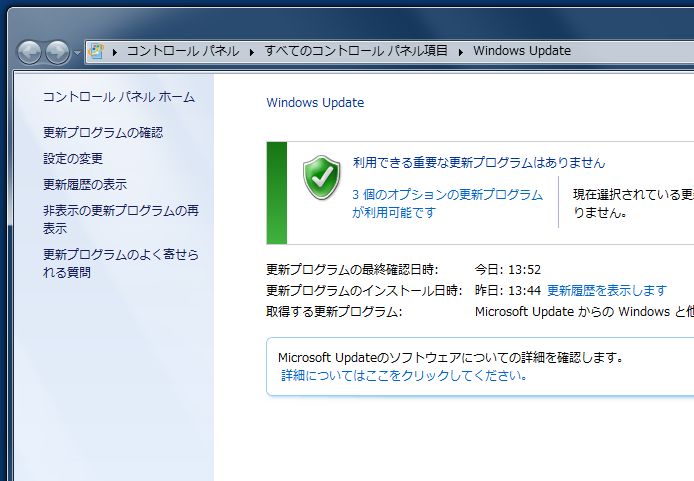Click 詳細についてはここをクリックしてください link
Screen dimensions: 694x481
(x=404, y=375)
